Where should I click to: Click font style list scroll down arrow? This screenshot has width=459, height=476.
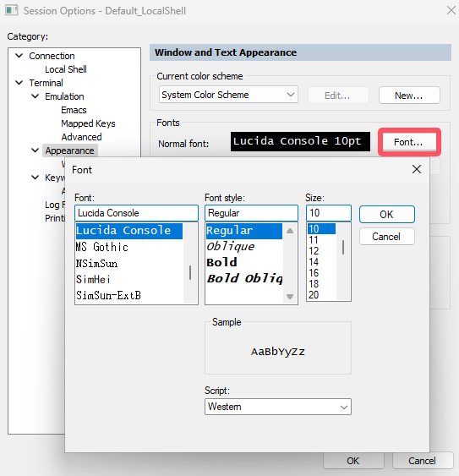point(290,296)
